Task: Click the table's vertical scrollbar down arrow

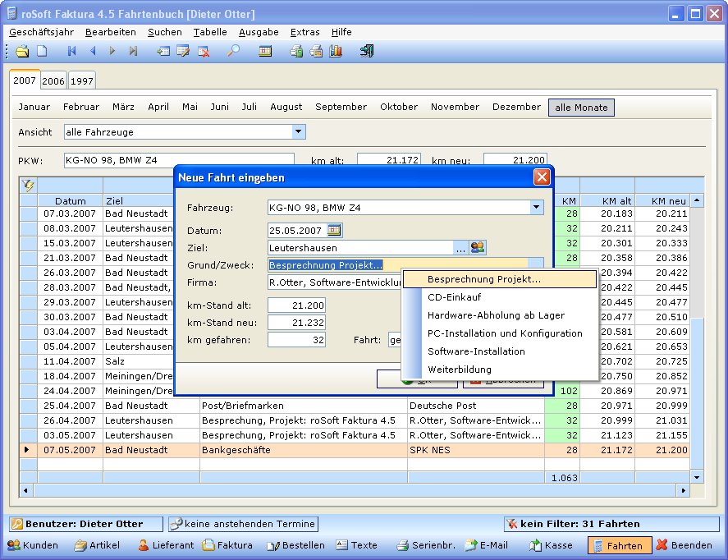Action: [697, 476]
